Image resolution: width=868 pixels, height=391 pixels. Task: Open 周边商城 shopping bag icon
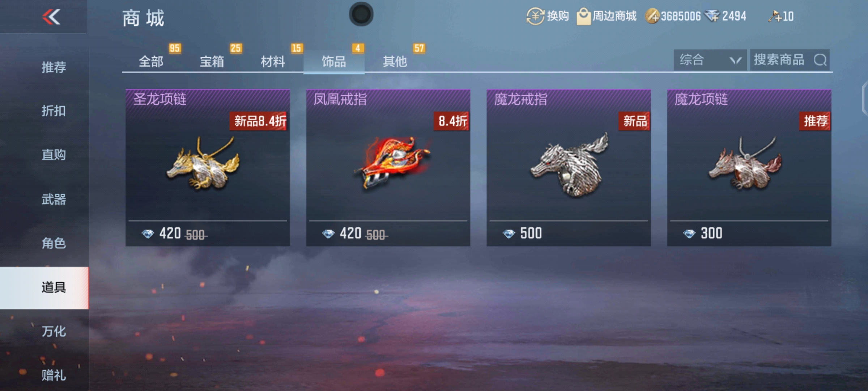coord(583,17)
